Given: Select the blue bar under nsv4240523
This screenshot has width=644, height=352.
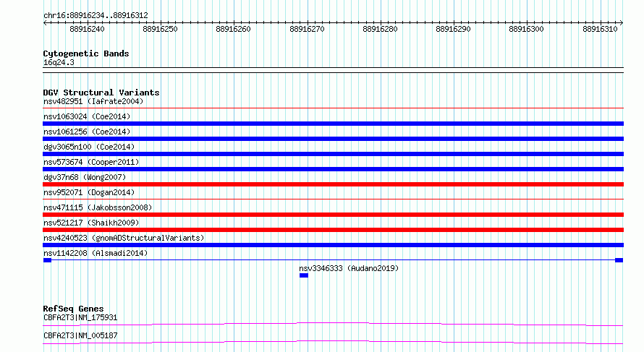Looking at the screenshot, I should [333, 245].
